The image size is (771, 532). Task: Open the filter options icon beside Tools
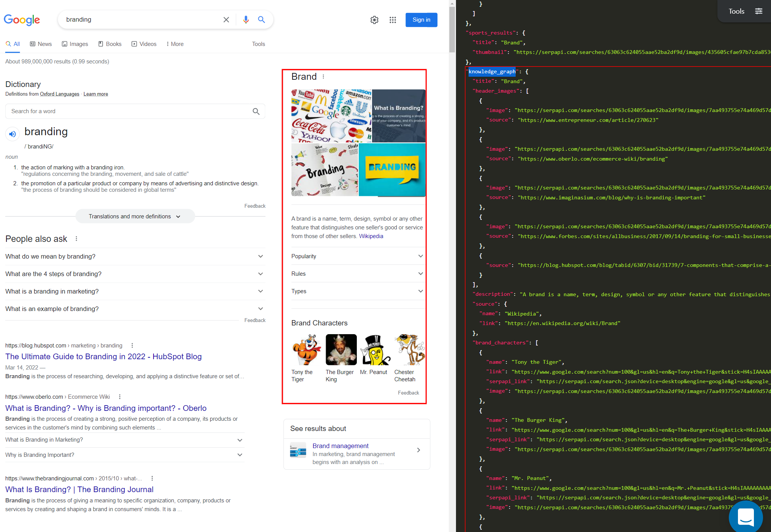click(759, 11)
